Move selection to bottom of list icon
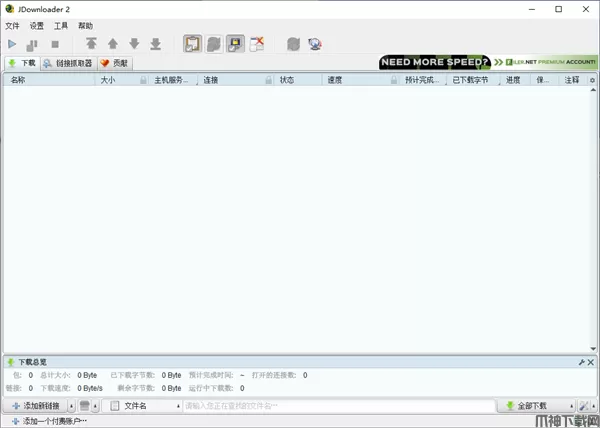The image size is (600, 428). click(x=155, y=44)
